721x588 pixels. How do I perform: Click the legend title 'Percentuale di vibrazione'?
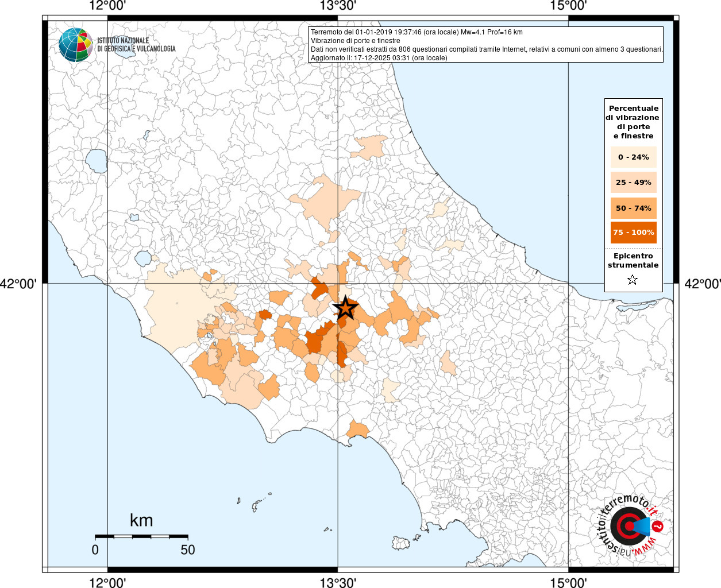pos(634,122)
